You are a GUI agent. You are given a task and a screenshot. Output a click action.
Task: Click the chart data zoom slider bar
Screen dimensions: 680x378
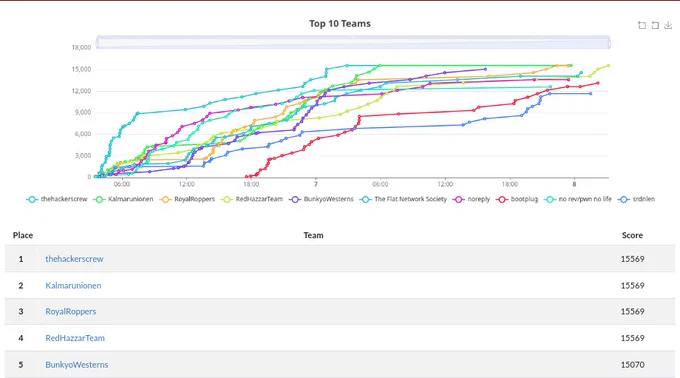[353, 42]
